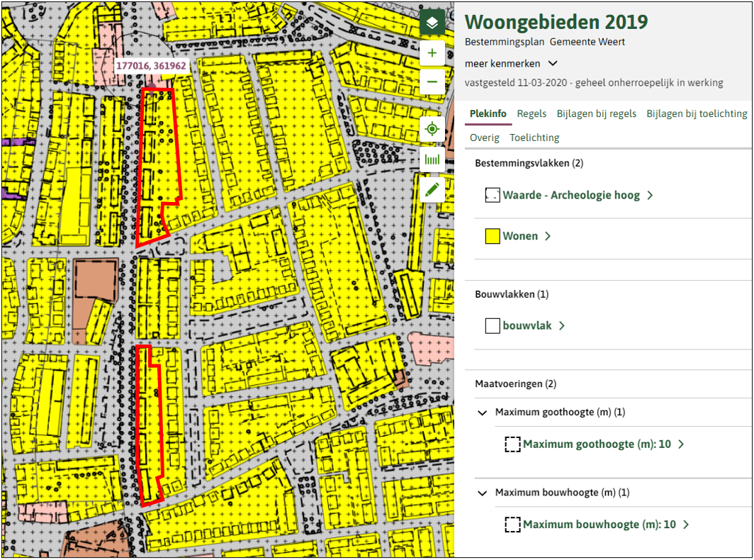
Task: Activate the my-location crosshair tool
Action: [432, 129]
